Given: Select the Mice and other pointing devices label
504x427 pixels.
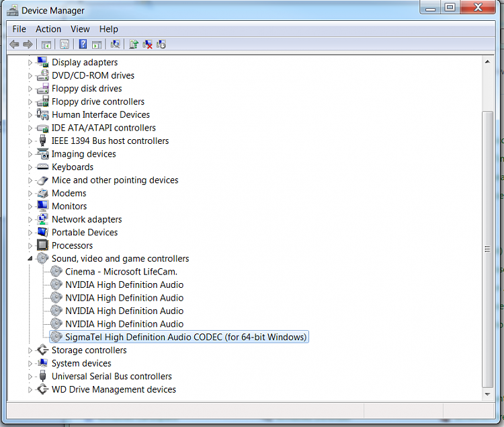Looking at the screenshot, I should coord(115,180).
